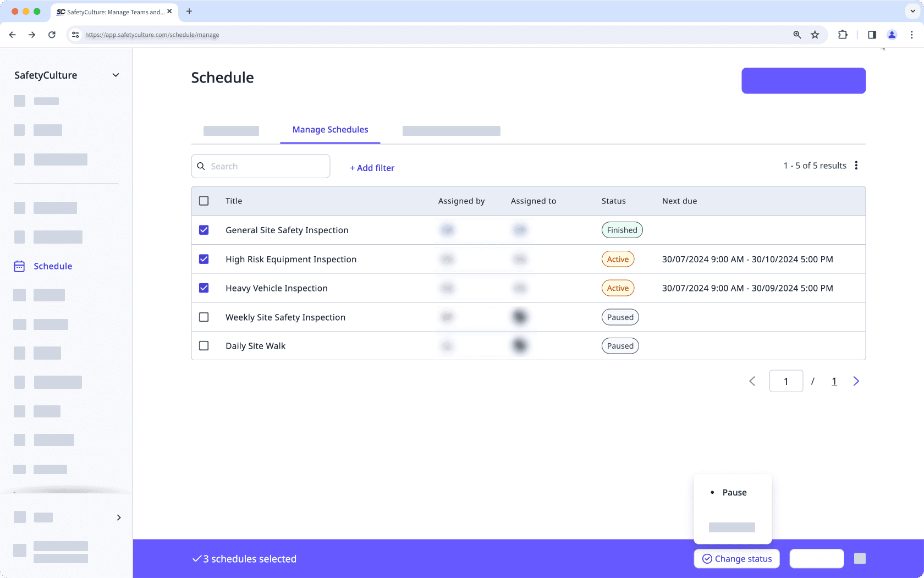
Task: Open the Schedule calendar icon in sidebar
Action: 18,266
